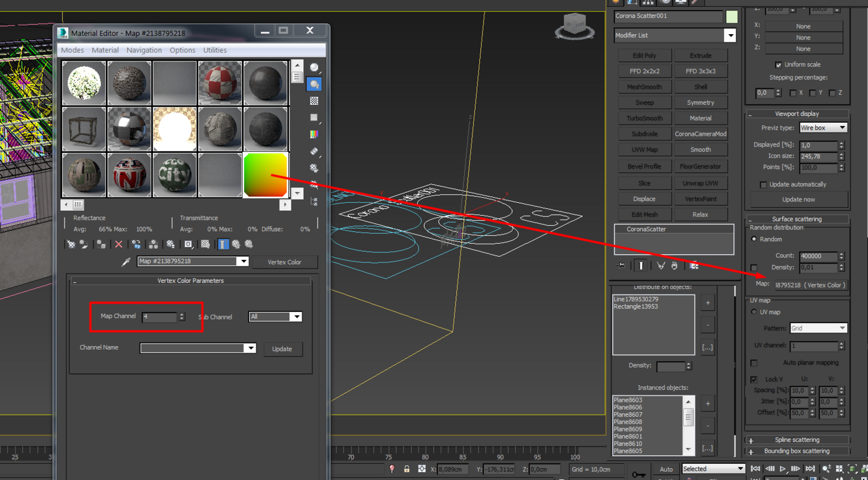This screenshot has width=868, height=480.
Task: Toggle the checkered Background icon in Material Editor
Action: click(x=314, y=101)
